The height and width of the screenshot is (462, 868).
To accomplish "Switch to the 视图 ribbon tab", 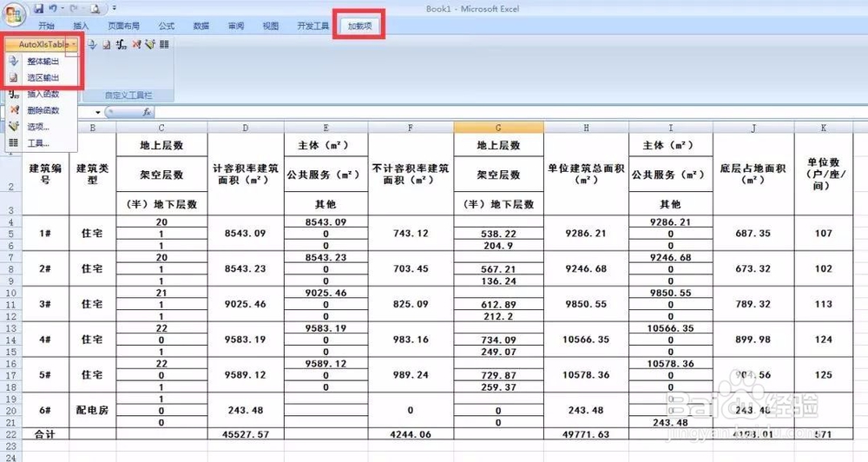I will pyautogui.click(x=271, y=25).
